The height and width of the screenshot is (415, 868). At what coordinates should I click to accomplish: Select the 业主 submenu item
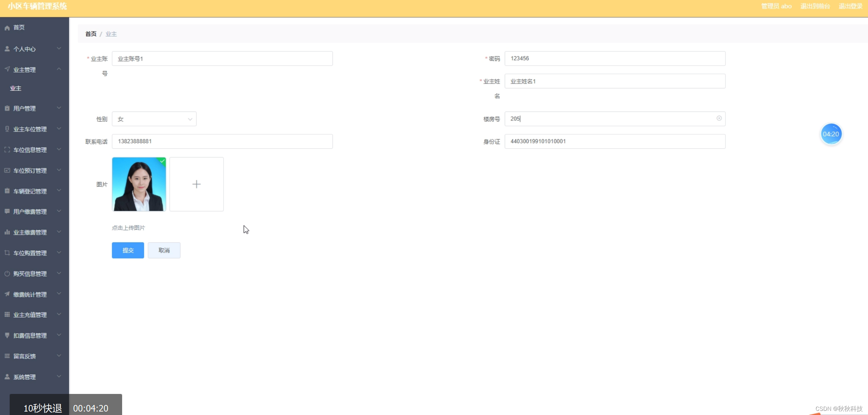tap(16, 88)
